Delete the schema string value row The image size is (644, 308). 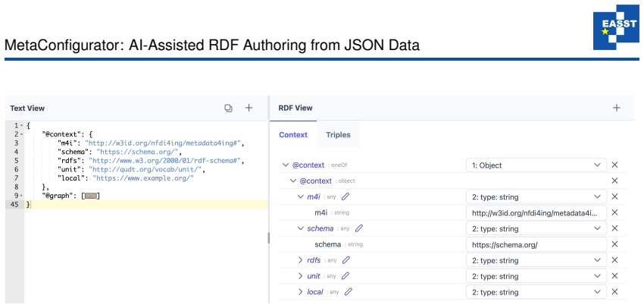pyautogui.click(x=615, y=244)
